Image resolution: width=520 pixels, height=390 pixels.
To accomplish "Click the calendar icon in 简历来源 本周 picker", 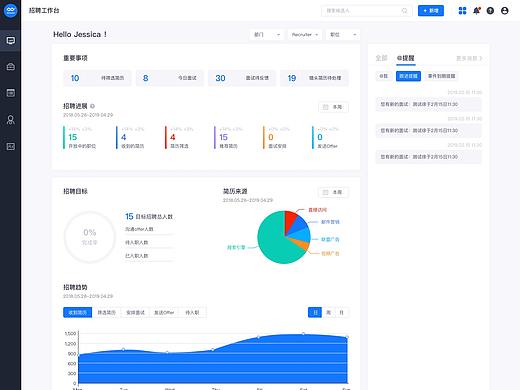I will pyautogui.click(x=325, y=192).
